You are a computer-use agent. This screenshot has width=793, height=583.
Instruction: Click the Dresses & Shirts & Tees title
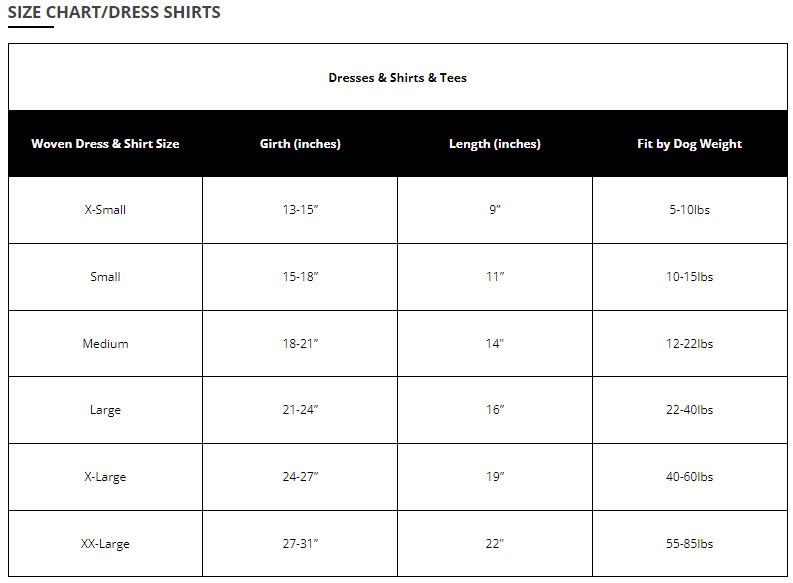click(x=397, y=77)
